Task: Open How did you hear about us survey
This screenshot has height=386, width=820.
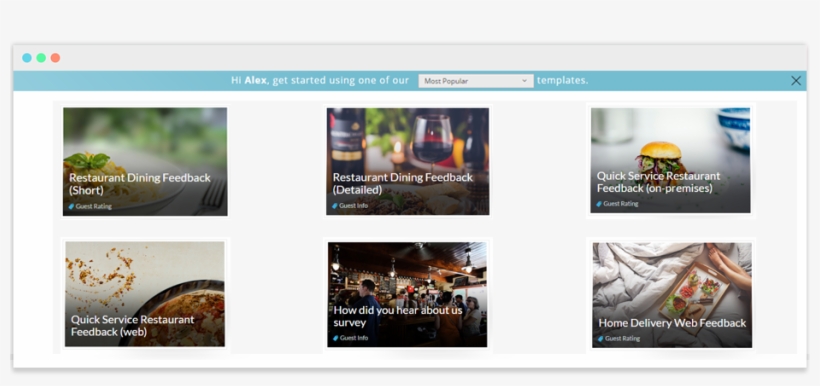Action: click(x=407, y=294)
